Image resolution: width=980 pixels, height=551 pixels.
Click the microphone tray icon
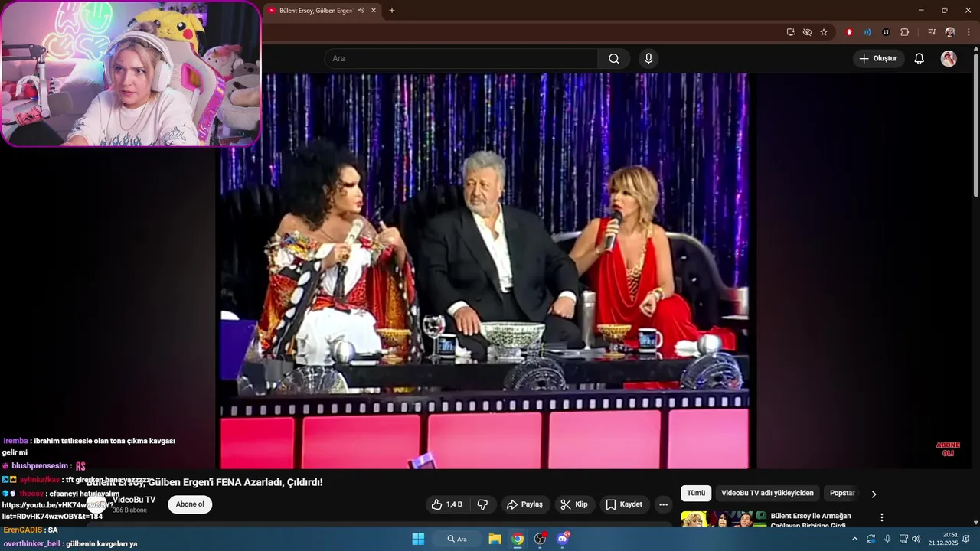(x=887, y=539)
